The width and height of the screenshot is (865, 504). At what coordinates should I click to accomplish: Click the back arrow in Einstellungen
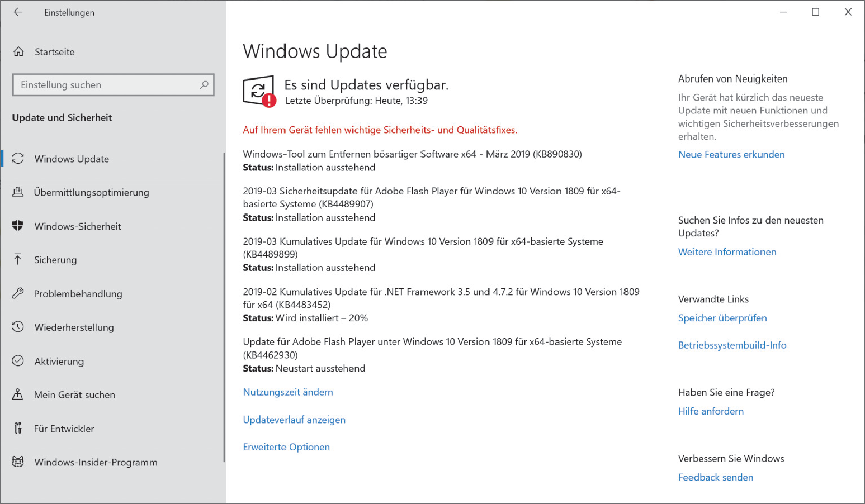coord(18,12)
